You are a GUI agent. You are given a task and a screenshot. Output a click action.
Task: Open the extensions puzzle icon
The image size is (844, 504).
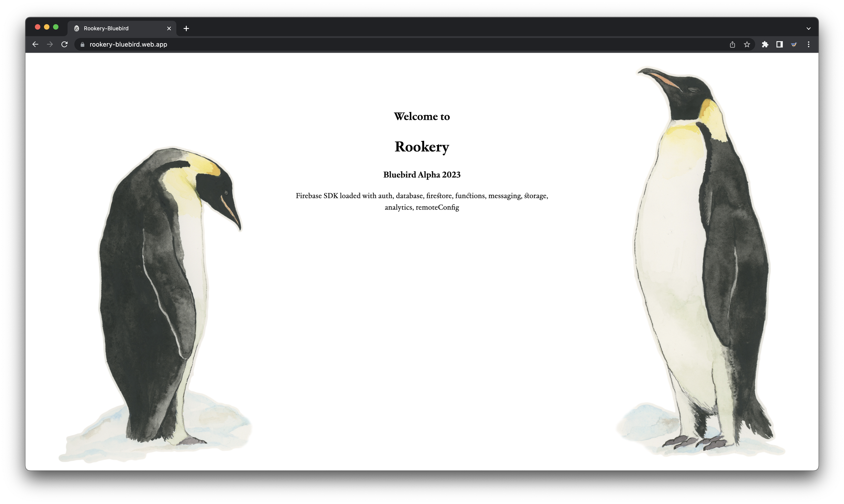point(765,45)
